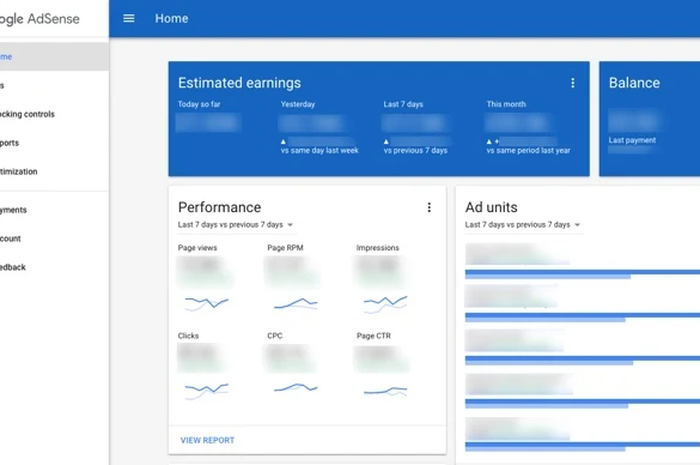Click the Balance card heading

point(634,83)
